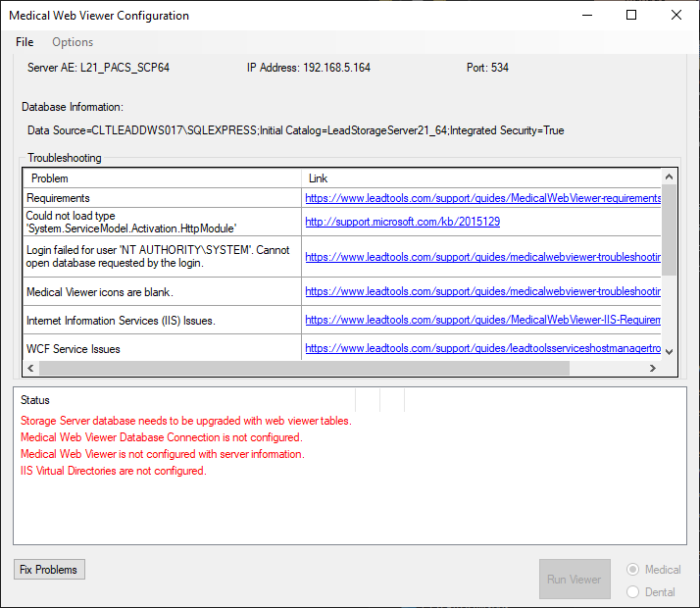Open link for blank Medical Viewer icons
Image resolution: width=700 pixels, height=608 pixels.
coord(482,291)
